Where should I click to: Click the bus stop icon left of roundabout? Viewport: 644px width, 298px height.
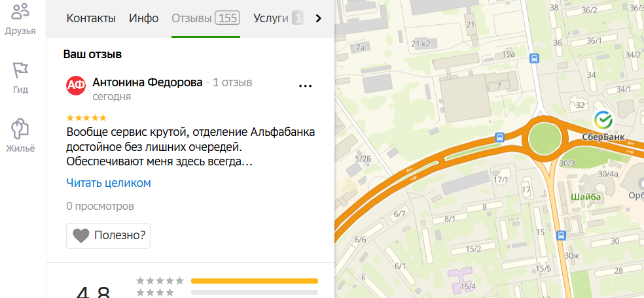click(499, 137)
